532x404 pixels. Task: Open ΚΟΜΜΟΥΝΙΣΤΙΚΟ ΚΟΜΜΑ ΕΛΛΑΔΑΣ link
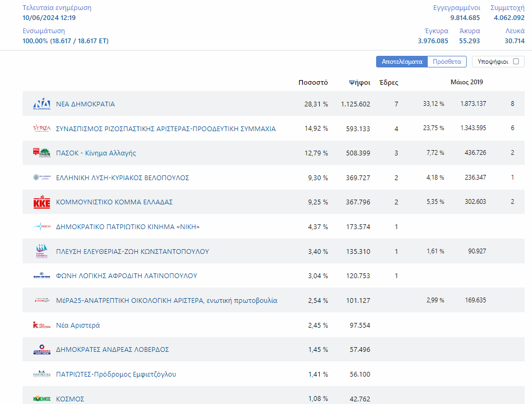pos(114,202)
